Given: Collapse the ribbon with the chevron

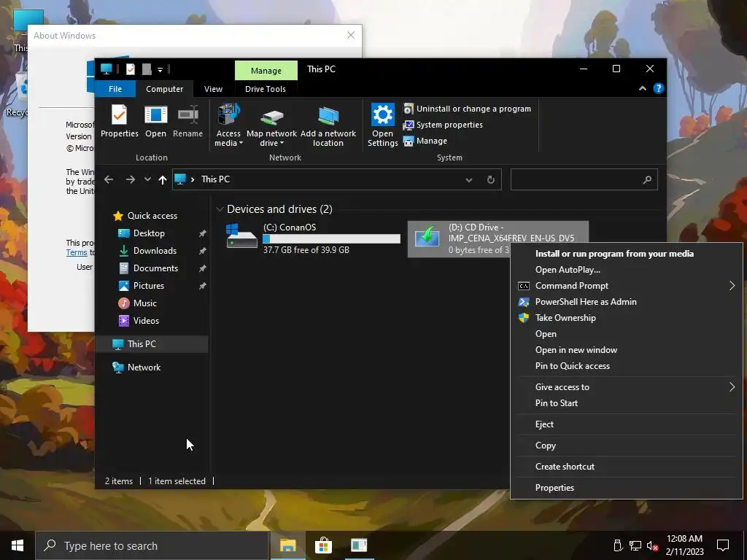Looking at the screenshot, I should (643, 88).
